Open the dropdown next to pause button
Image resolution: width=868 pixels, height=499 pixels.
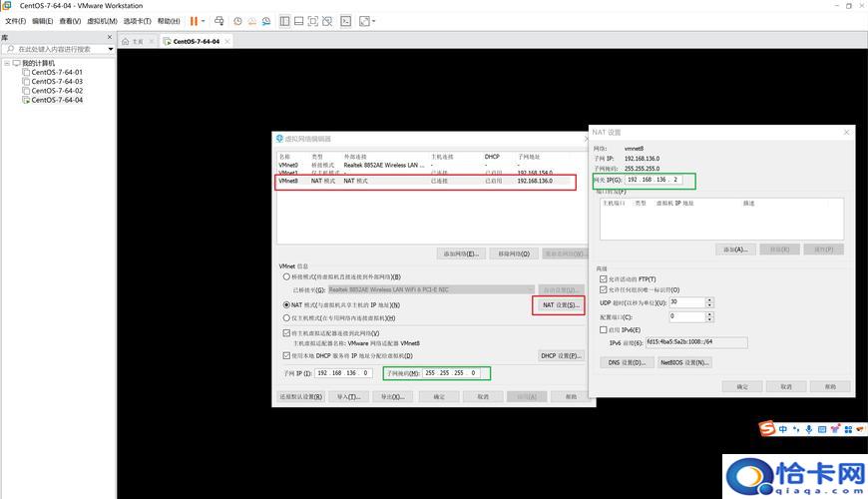pyautogui.click(x=204, y=21)
